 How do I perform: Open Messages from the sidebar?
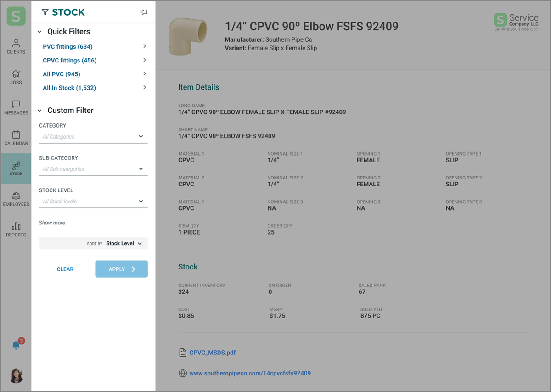tap(16, 107)
